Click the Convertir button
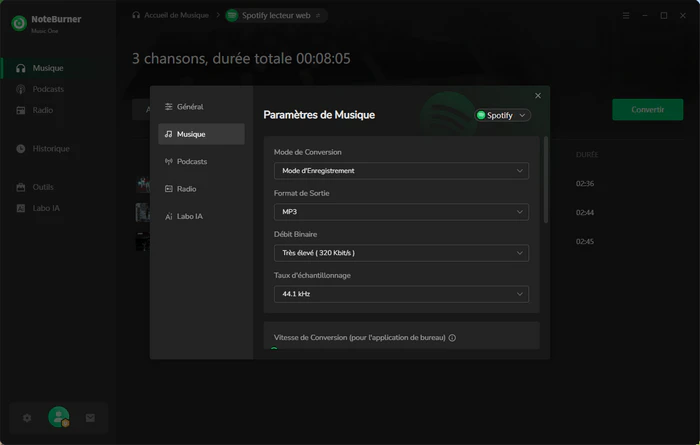Image resolution: width=700 pixels, height=445 pixels. pos(647,110)
